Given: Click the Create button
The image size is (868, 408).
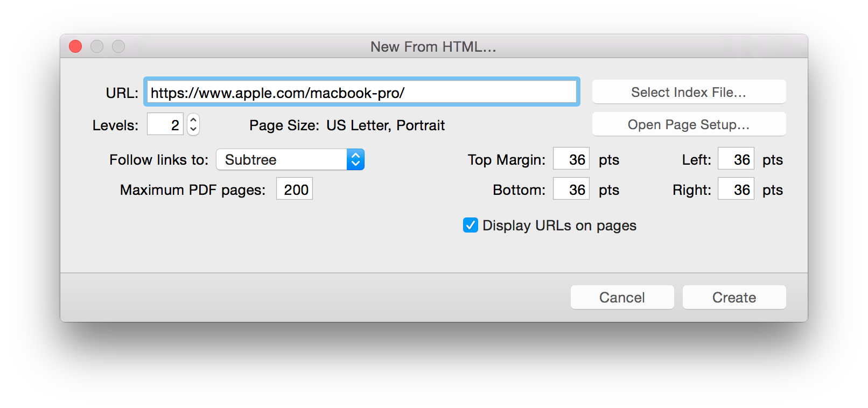Looking at the screenshot, I should (x=734, y=297).
